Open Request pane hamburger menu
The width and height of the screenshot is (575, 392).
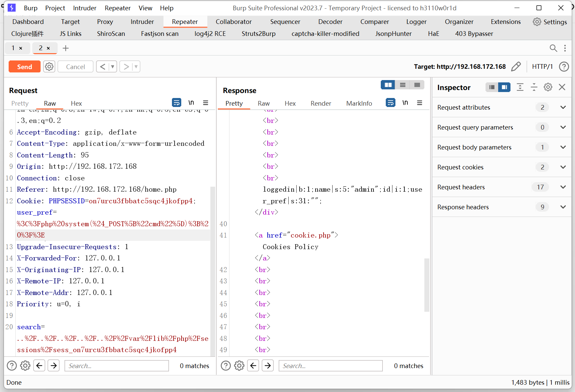click(x=206, y=103)
